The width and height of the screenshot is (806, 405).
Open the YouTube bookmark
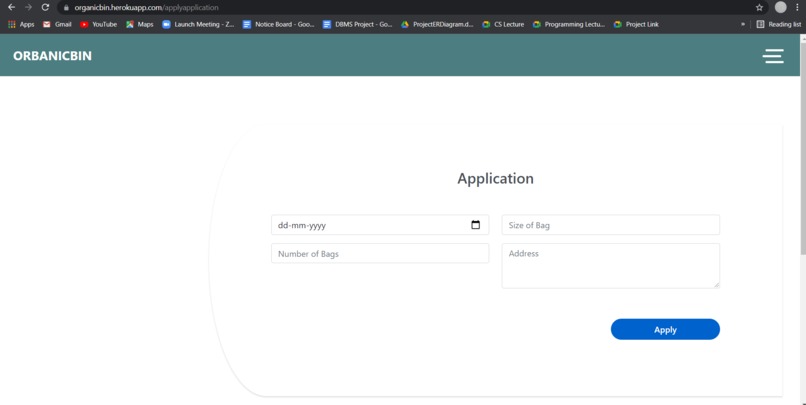pyautogui.click(x=98, y=24)
